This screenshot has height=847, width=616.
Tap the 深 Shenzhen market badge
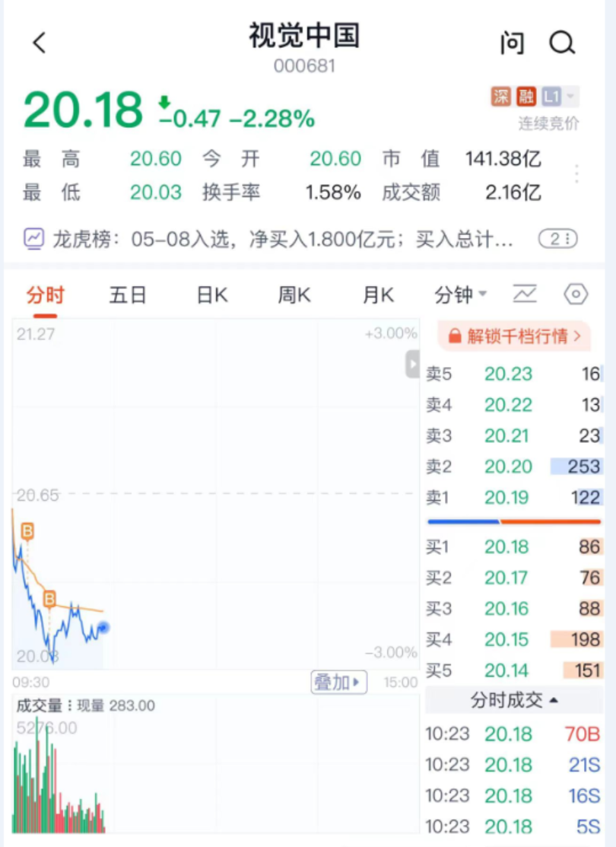[x=500, y=97]
